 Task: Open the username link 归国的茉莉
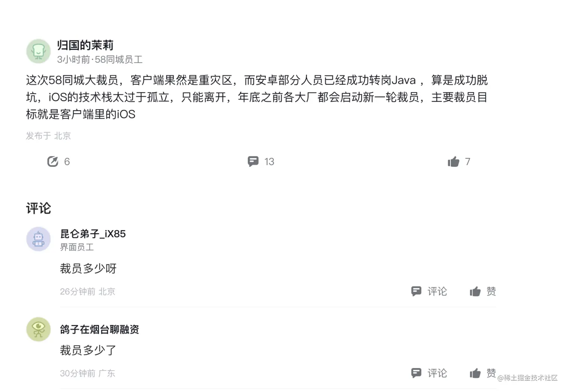(x=85, y=45)
